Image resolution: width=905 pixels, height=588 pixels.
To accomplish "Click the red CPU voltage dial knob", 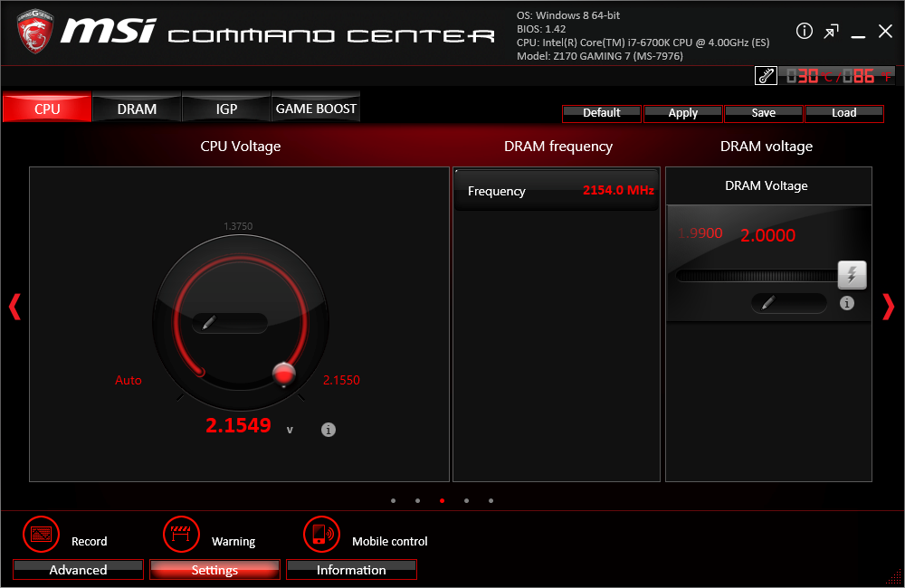I will (283, 374).
